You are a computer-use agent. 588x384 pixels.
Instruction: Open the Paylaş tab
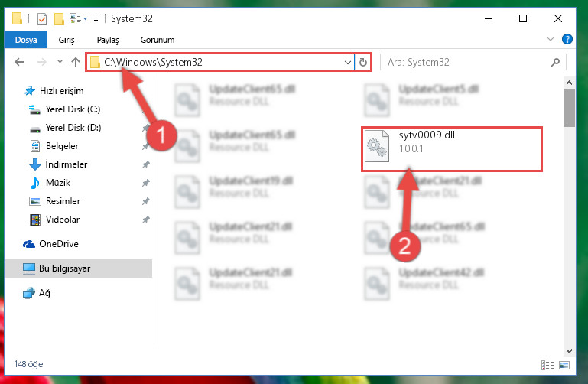(x=108, y=40)
